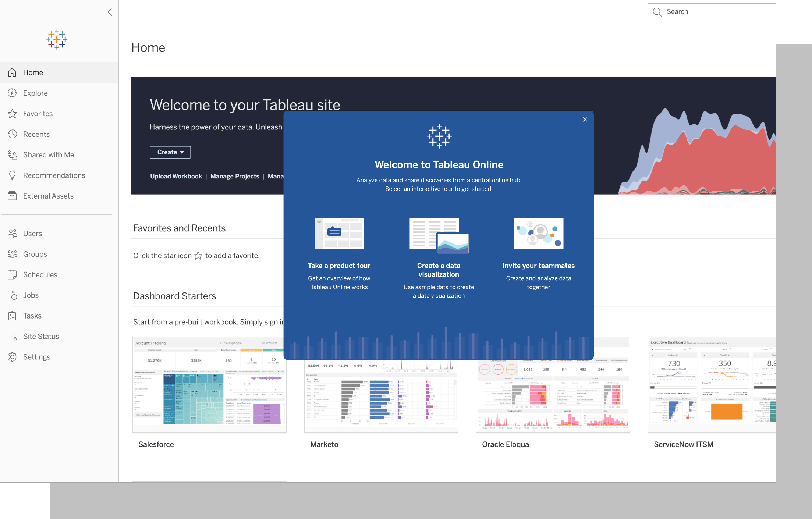Close the Welcome to Tableau Online dialog

click(585, 120)
